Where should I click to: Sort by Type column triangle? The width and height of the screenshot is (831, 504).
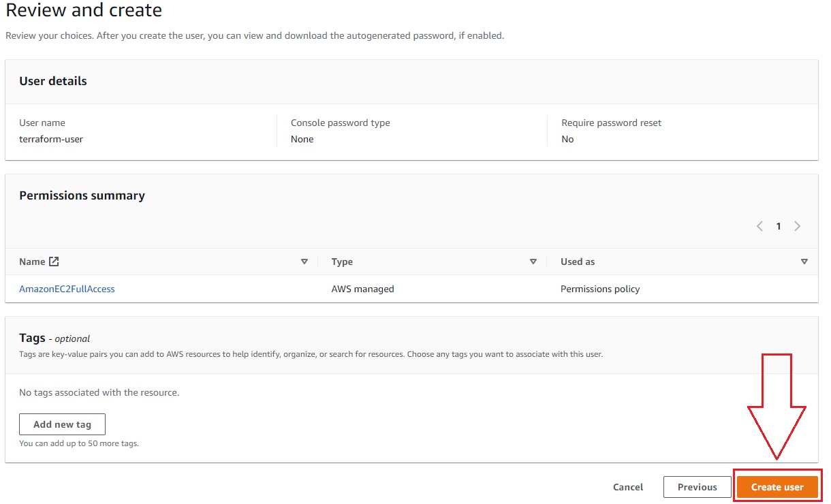tap(533, 262)
